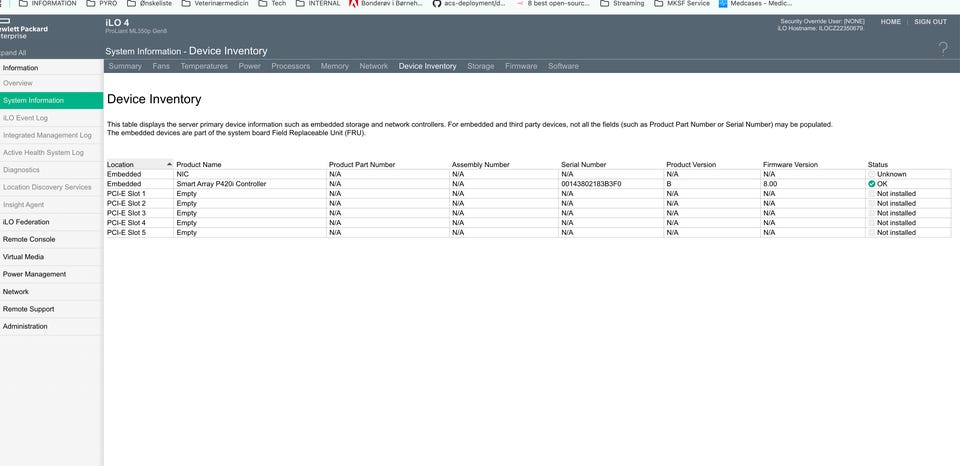960x466 pixels.
Task: Open the MKSF Service bookmark folder
Action: 682,4
